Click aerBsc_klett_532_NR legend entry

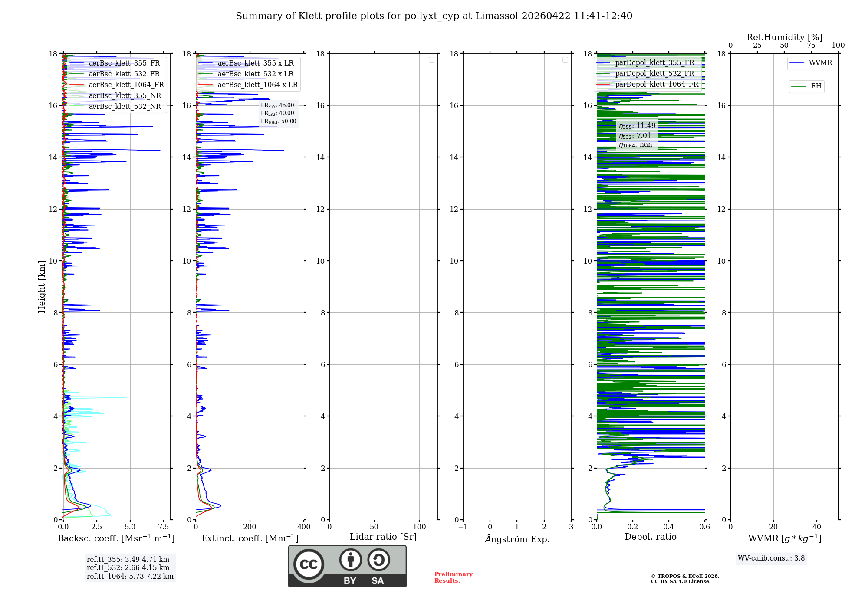click(125, 107)
